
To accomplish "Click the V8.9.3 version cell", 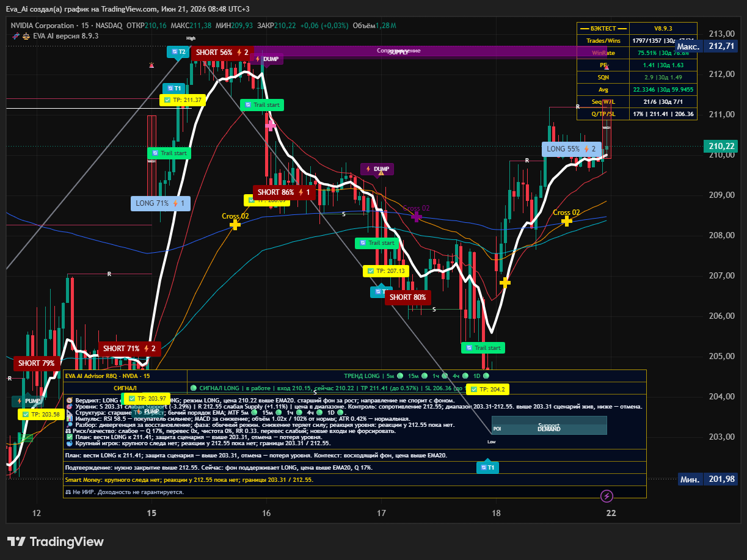I will coord(663,28).
